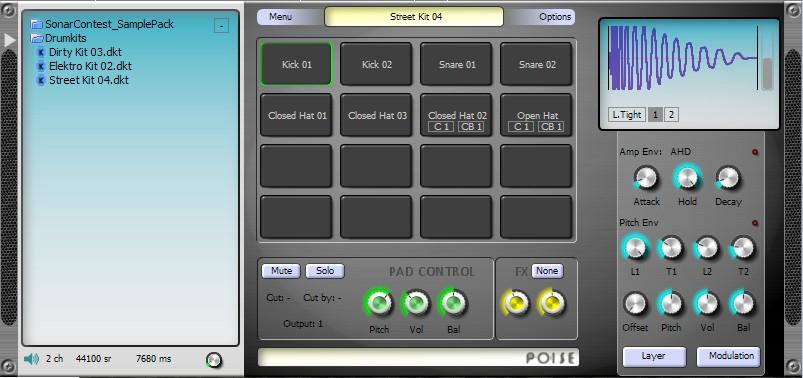Click C 1 tag on Closed Hat 02
The width and height of the screenshot is (803, 378).
tap(441, 127)
